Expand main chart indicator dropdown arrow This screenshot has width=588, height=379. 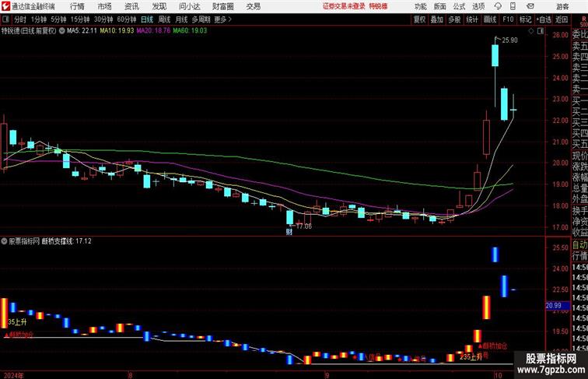pos(62,31)
